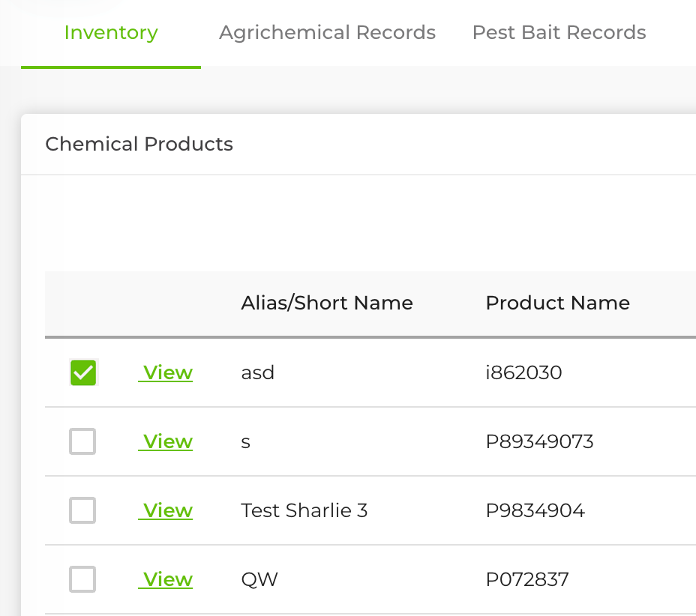Uncheck the checkbox for the asd row

coord(83,372)
